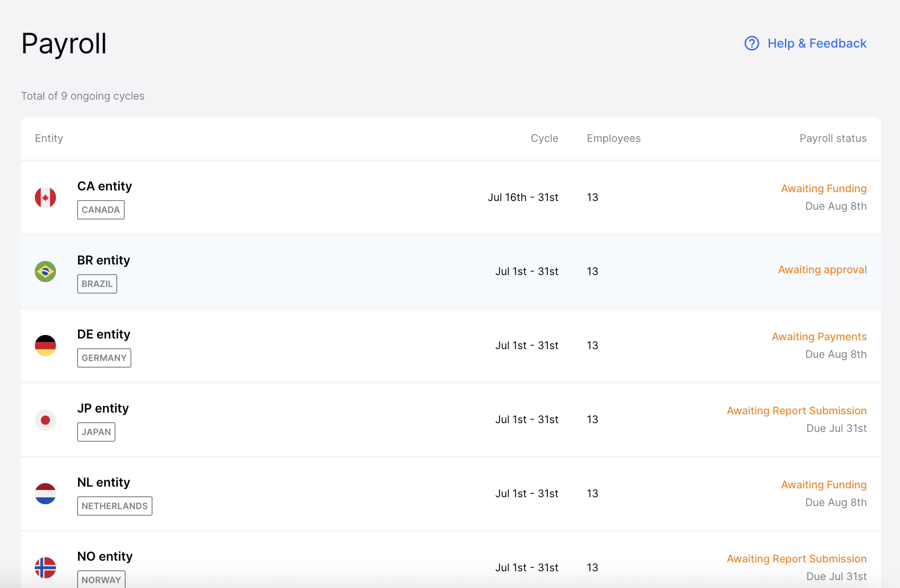Click the Employees column header
The image size is (900, 588).
pos(614,138)
